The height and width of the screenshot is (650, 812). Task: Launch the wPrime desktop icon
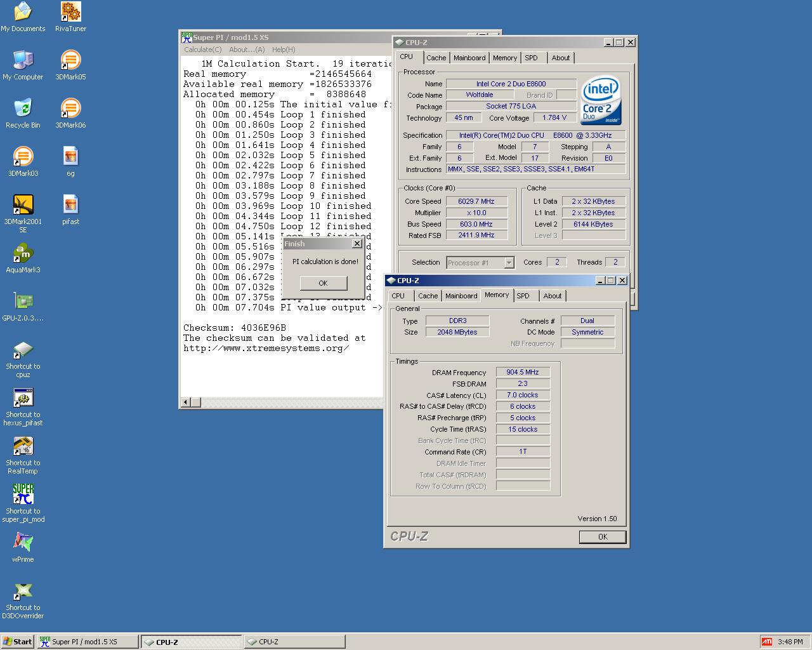point(23,548)
